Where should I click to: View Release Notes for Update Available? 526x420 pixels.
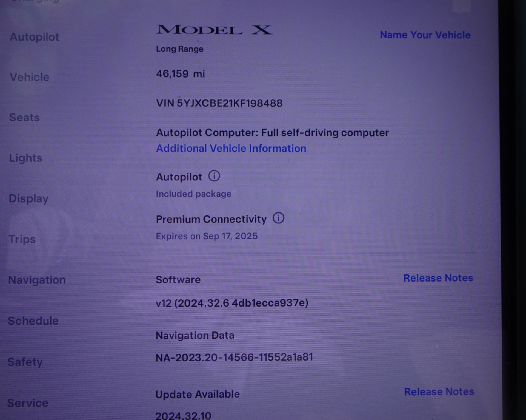[439, 392]
